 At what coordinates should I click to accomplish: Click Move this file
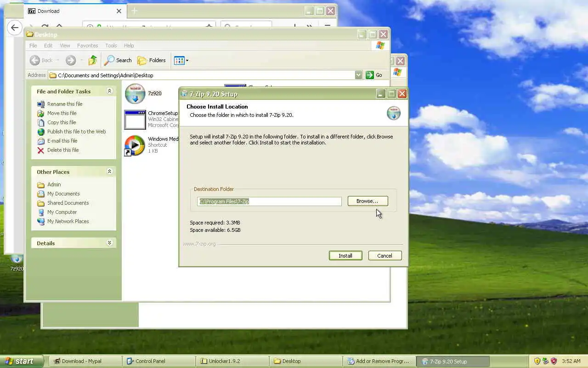pyautogui.click(x=62, y=113)
